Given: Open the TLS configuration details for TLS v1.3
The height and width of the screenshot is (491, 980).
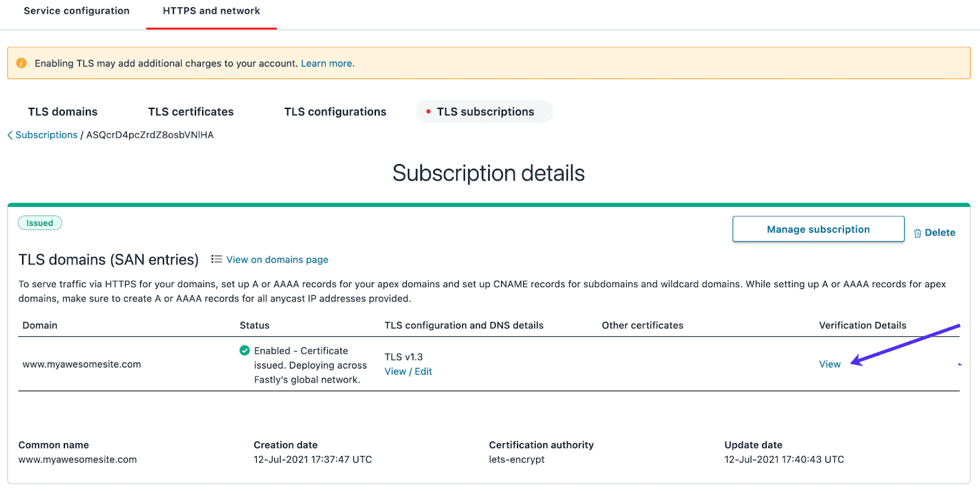Looking at the screenshot, I should 395,371.
